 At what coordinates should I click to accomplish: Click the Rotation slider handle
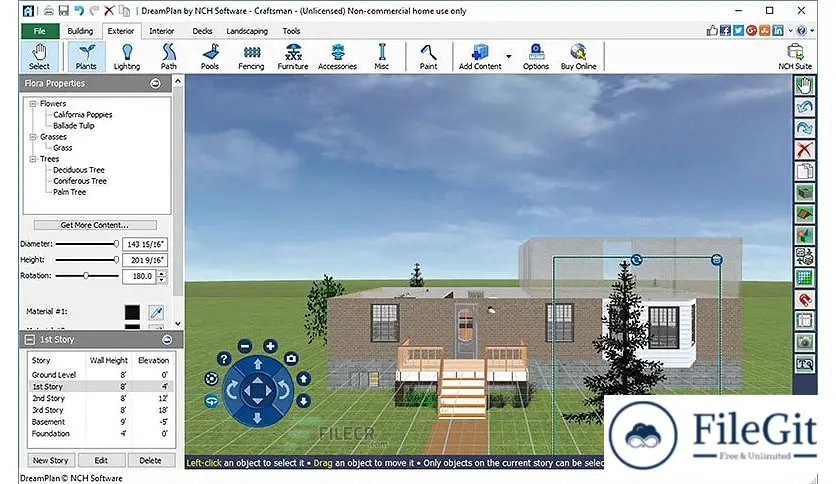(86, 276)
